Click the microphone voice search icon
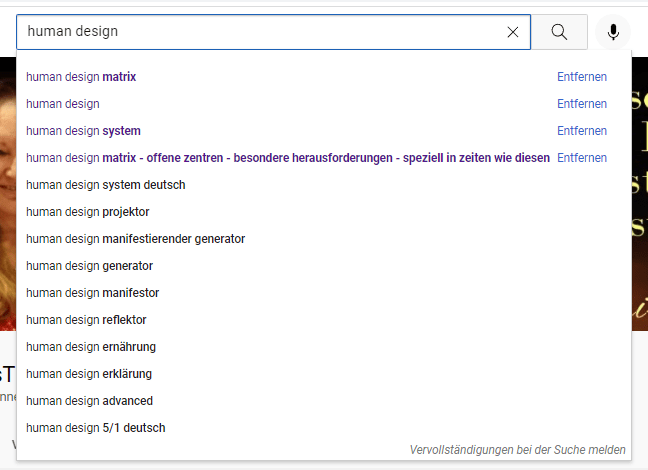The image size is (648, 470). [613, 32]
